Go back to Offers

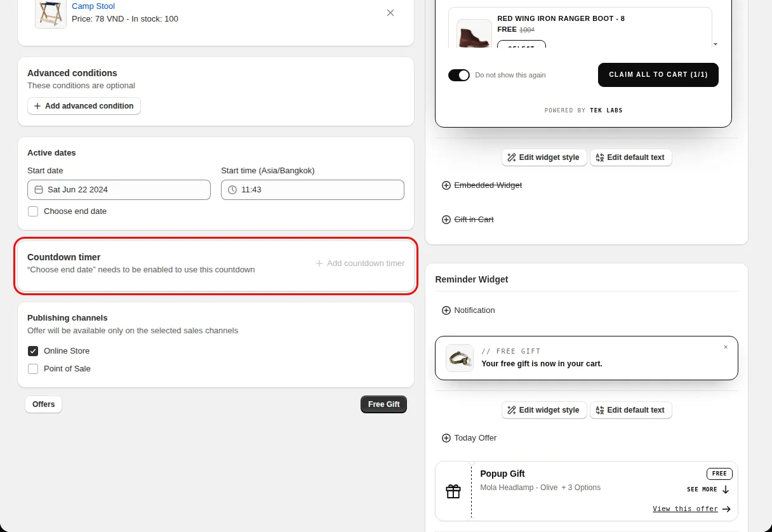[44, 404]
